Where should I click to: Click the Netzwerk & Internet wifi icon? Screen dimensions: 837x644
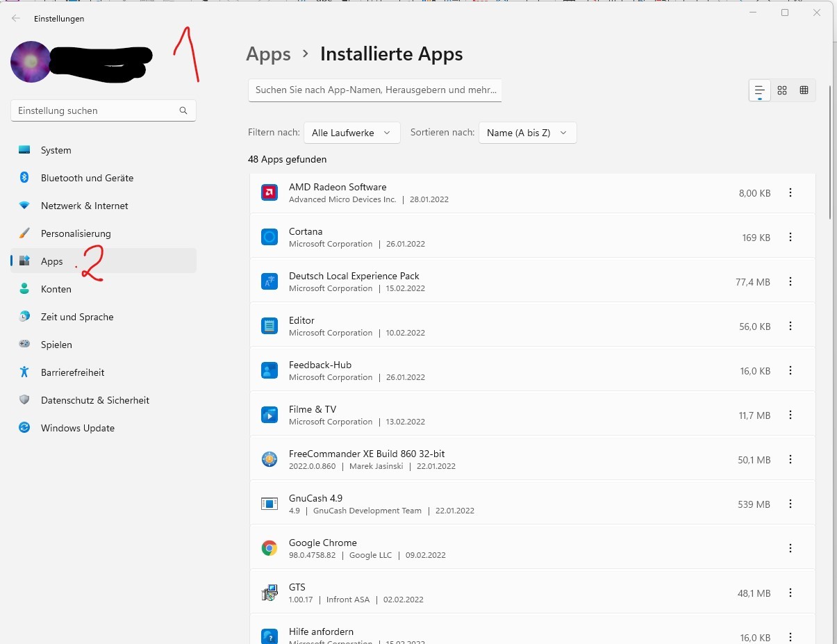24,206
